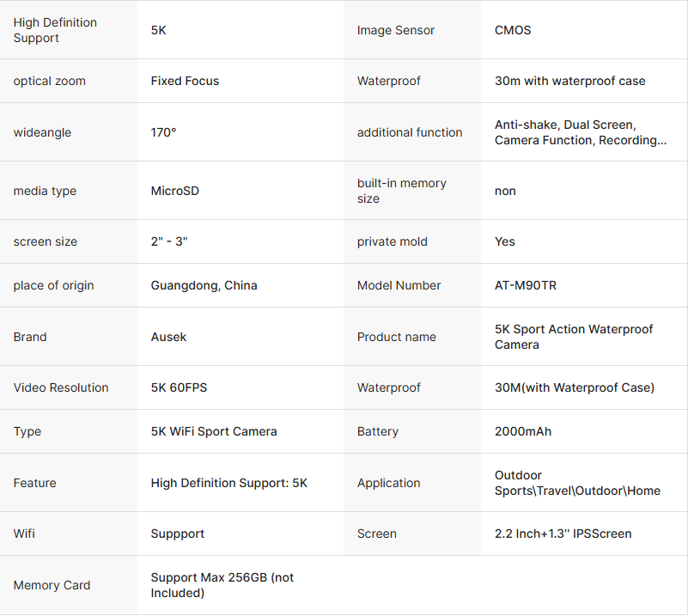
Task: Click the '2.2 Inch+1.3'' IPSScreen' value
Action: [x=563, y=534]
